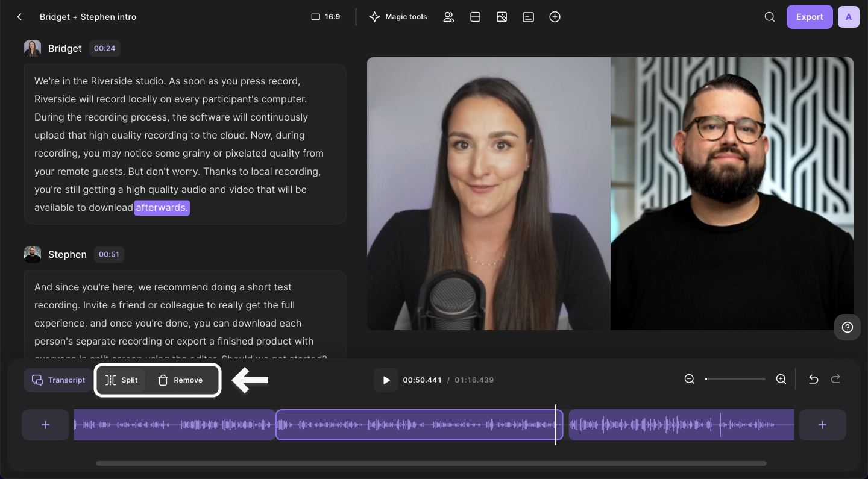Click the project title Bridget + Stephen intro

pos(88,17)
